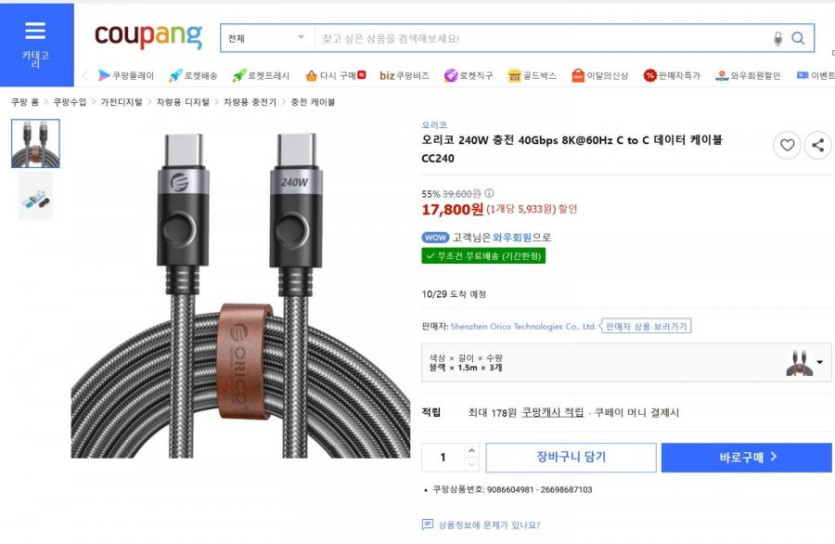Select the second product thumbnail
The image size is (835, 544).
coord(35,197)
